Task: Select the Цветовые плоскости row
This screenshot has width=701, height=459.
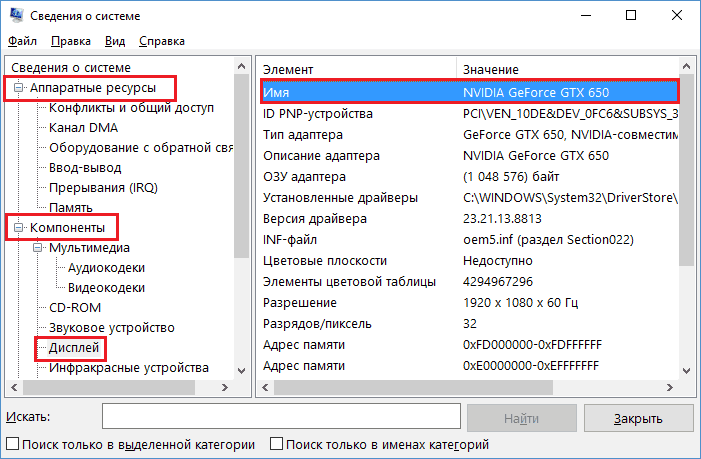Action: pyautogui.click(x=469, y=261)
